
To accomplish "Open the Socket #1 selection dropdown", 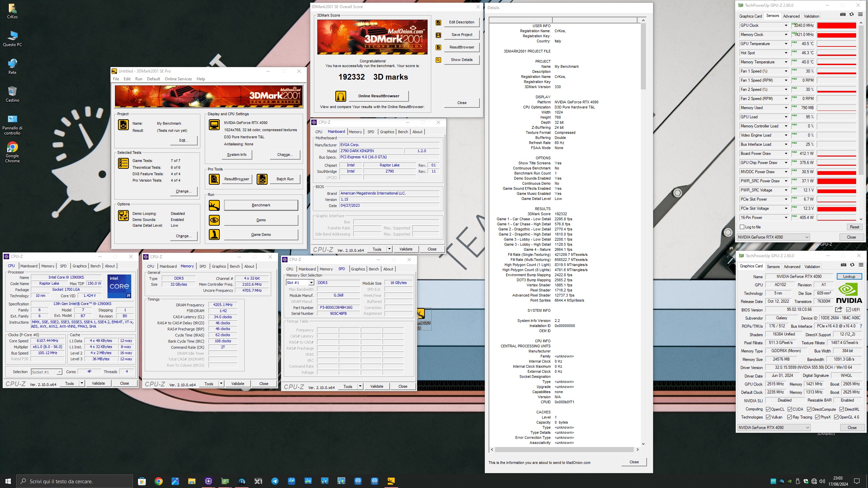I will (46, 372).
